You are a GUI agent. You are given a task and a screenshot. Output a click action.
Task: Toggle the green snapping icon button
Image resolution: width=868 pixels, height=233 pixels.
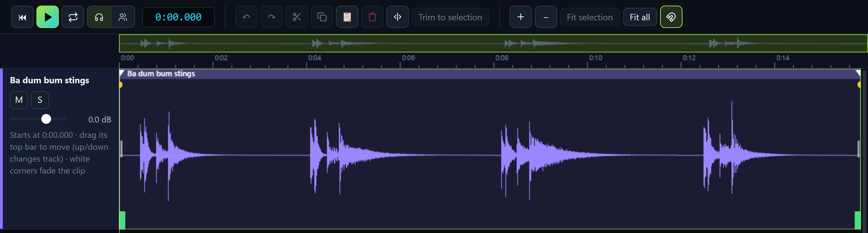point(671,17)
